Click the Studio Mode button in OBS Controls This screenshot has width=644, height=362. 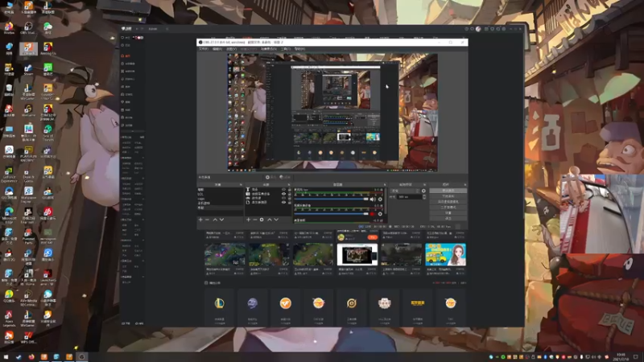pos(448,208)
